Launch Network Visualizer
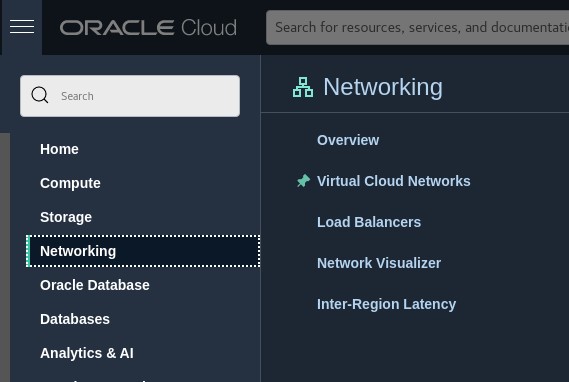 coord(379,263)
